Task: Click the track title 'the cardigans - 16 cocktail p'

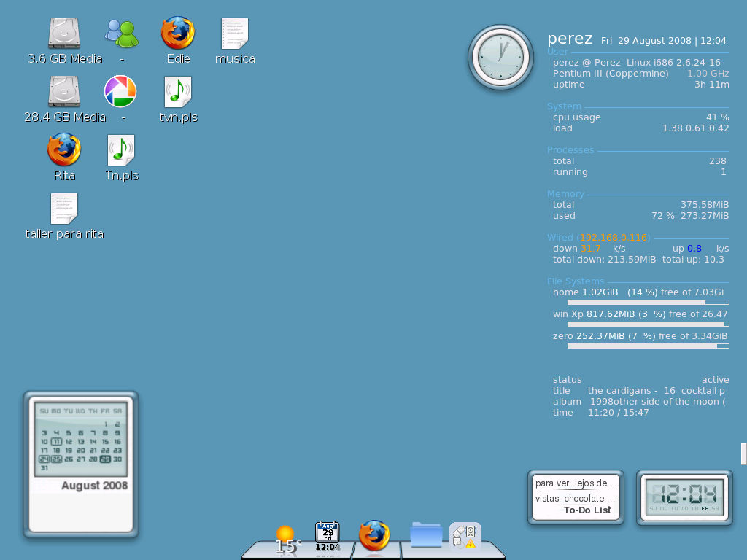Action: coord(656,391)
